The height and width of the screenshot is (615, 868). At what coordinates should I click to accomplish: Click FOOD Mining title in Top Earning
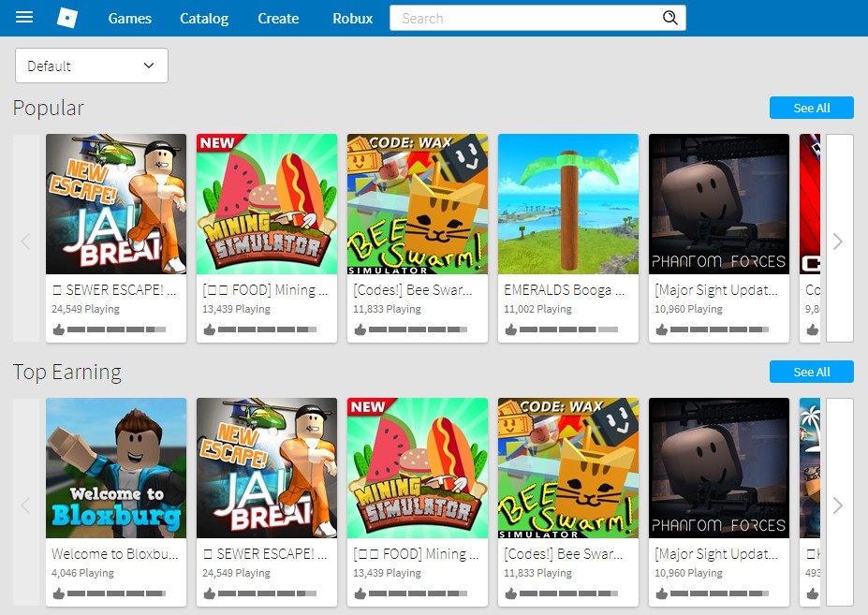[x=416, y=554]
